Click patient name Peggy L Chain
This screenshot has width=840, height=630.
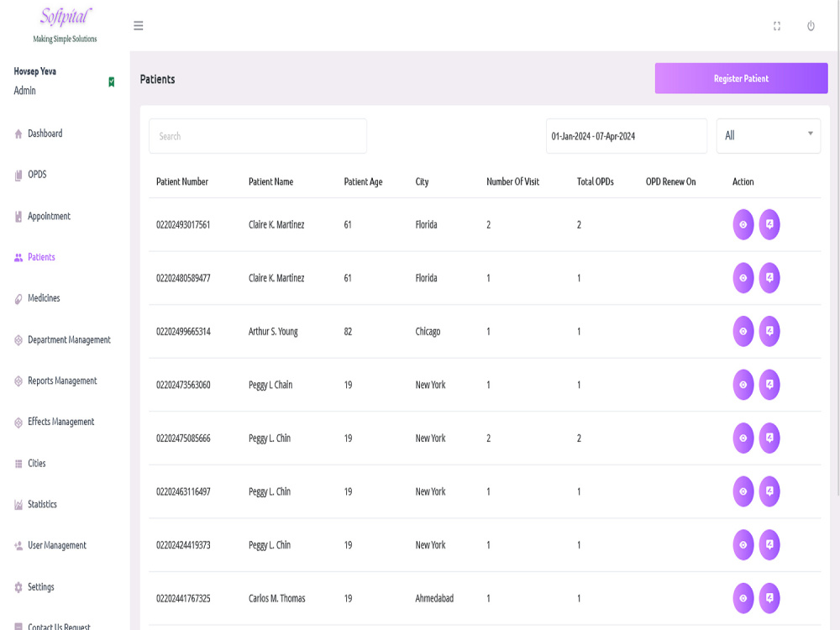[x=270, y=385]
